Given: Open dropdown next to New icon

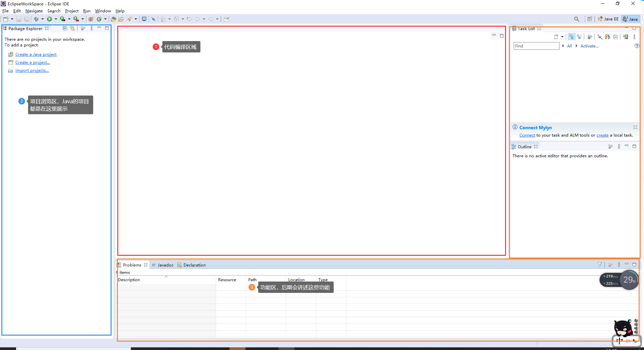Looking at the screenshot, I should [x=12, y=19].
